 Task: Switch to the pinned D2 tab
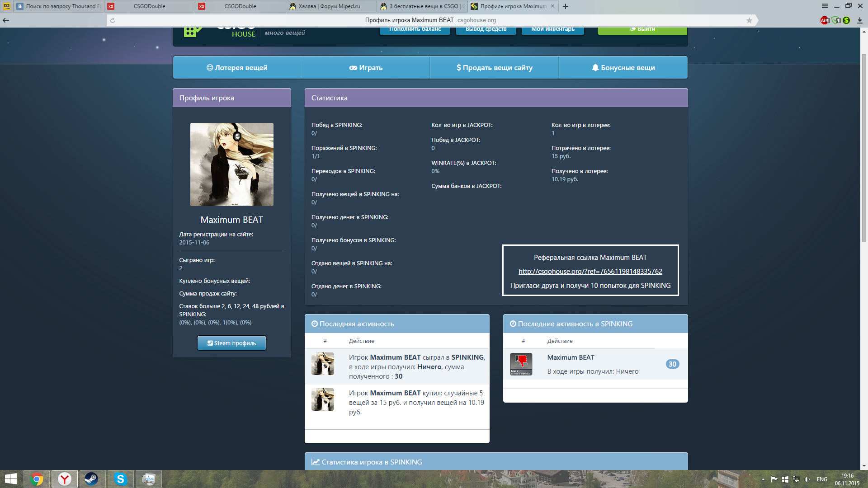[x=7, y=6]
